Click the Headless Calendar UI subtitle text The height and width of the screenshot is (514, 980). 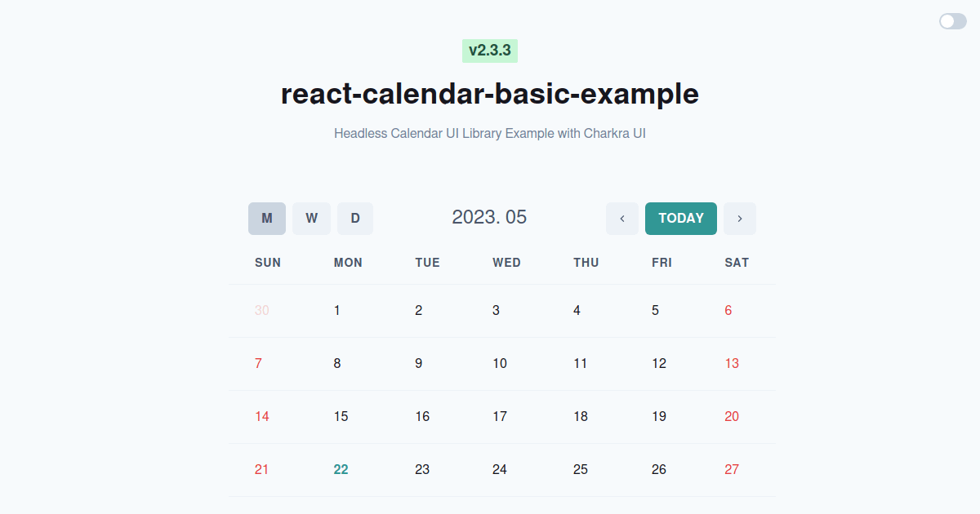click(x=489, y=133)
